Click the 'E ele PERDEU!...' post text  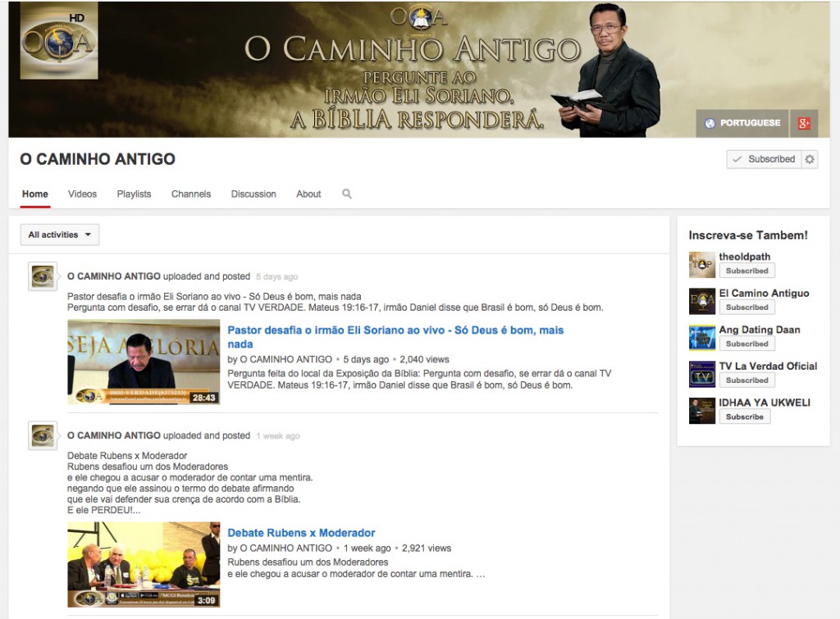pyautogui.click(x=104, y=510)
